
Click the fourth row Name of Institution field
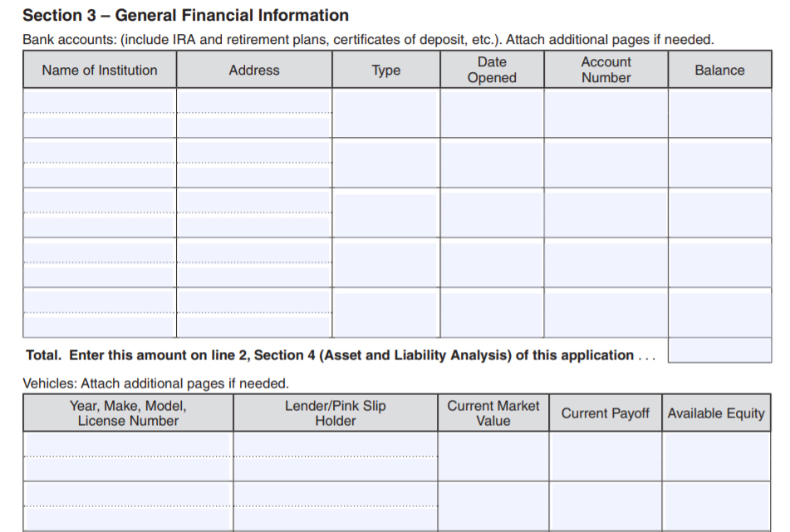click(98, 262)
